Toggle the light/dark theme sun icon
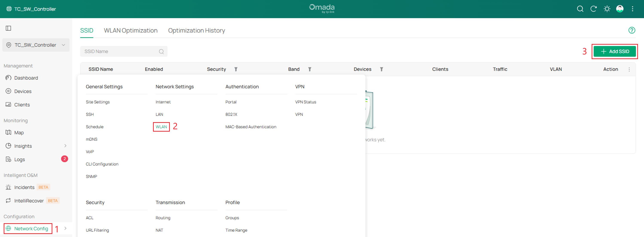Image resolution: width=644 pixels, height=237 pixels. (607, 9)
